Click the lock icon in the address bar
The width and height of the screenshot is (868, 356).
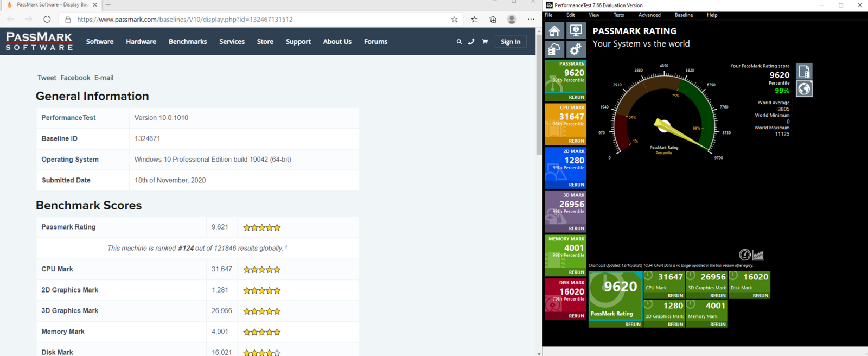click(x=68, y=19)
